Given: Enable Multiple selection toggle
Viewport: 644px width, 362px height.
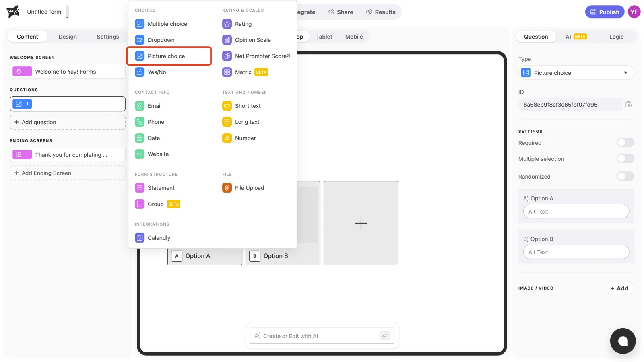Looking at the screenshot, I should coord(625,159).
